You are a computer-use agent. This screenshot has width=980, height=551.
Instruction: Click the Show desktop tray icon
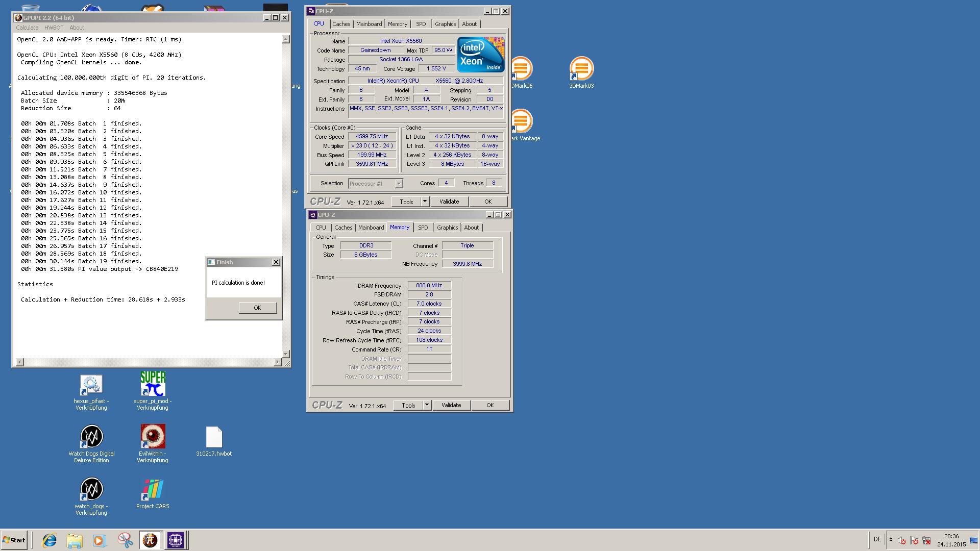coord(974,540)
